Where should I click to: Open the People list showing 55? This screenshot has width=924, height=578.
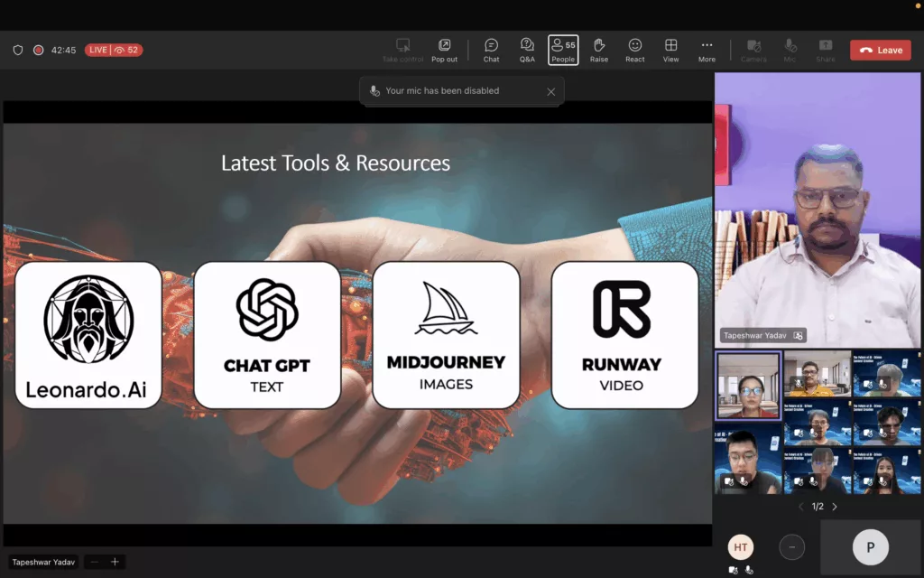[x=563, y=51]
